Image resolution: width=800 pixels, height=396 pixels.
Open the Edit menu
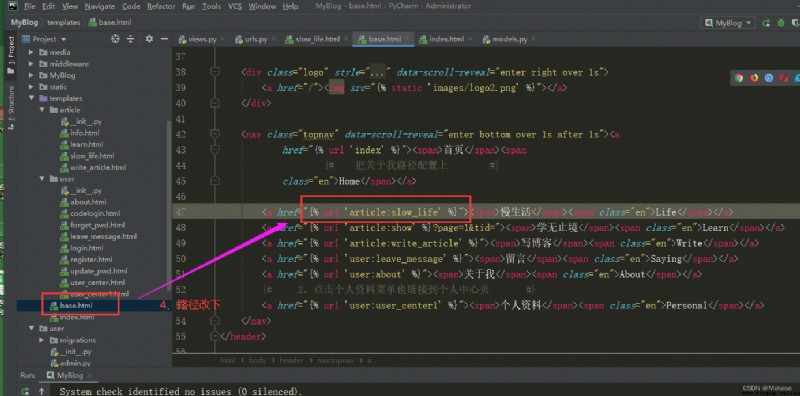point(48,7)
